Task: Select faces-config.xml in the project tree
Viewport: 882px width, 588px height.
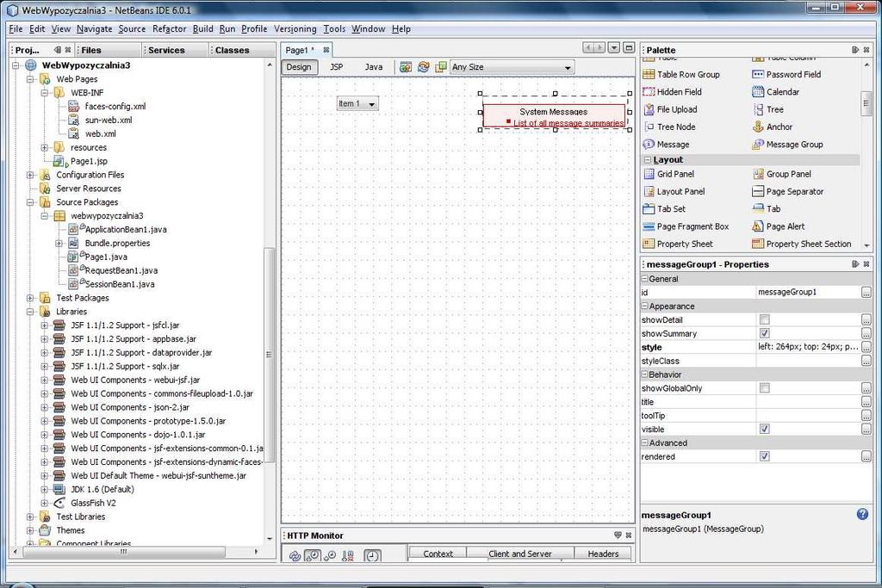Action: coord(107,106)
